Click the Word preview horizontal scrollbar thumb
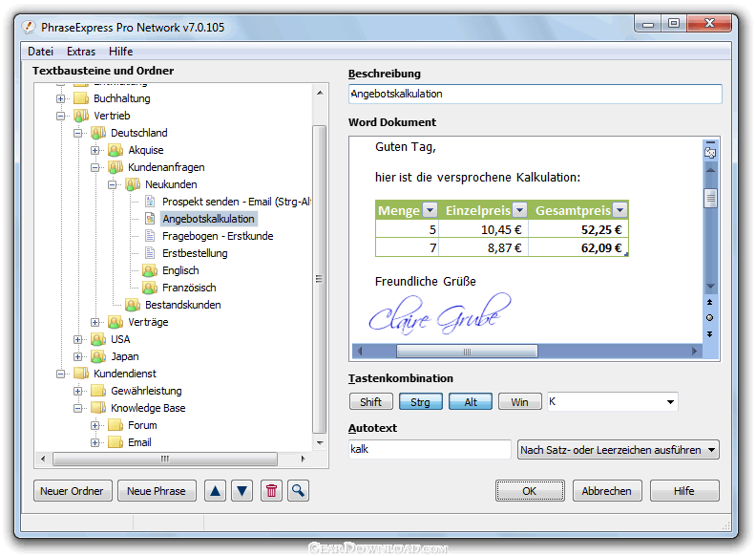Image resolution: width=756 pixels, height=556 pixels. tap(467, 352)
